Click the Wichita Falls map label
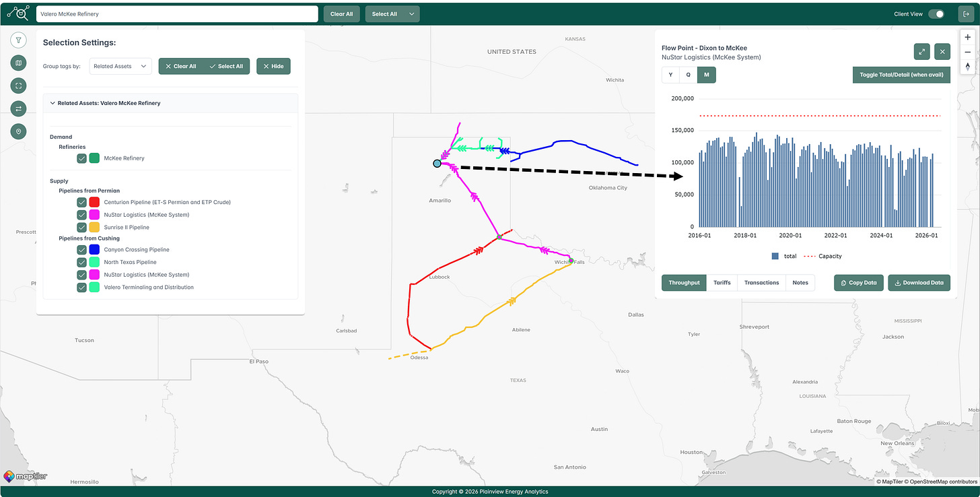The height and width of the screenshot is (497, 980). coord(570,262)
